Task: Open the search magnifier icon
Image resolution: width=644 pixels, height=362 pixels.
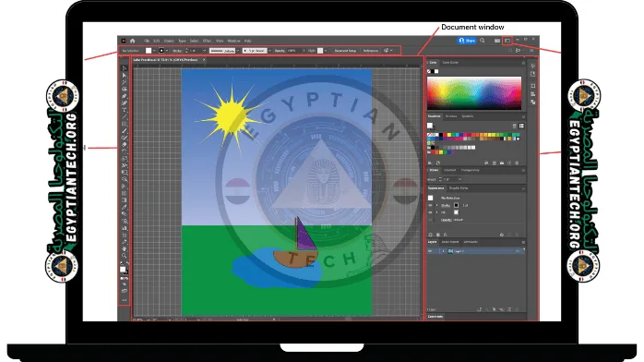Action: 483,41
